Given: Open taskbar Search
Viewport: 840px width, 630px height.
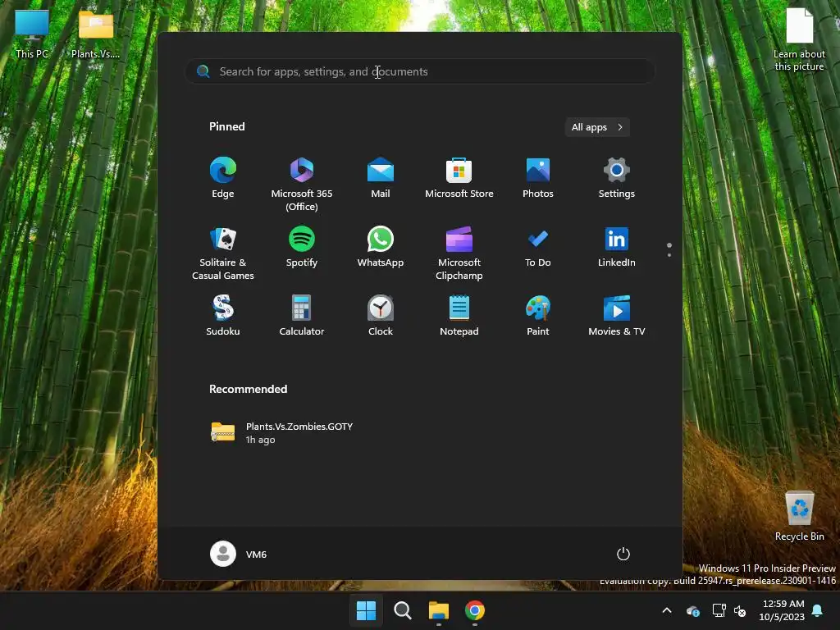Looking at the screenshot, I should 402,610.
